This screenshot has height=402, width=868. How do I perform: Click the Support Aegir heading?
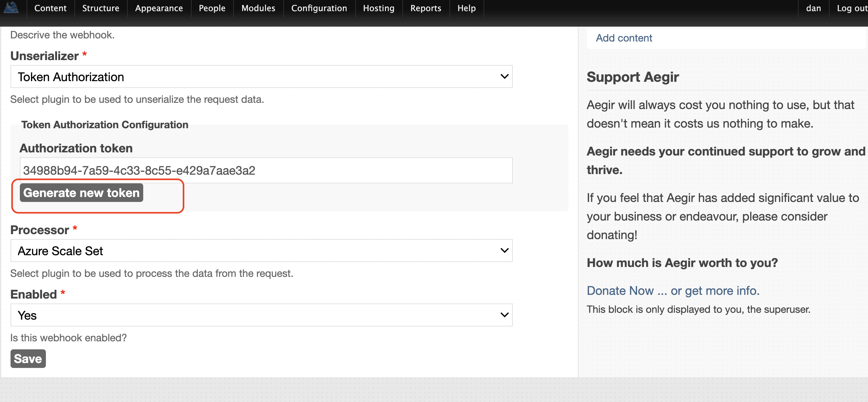[632, 77]
